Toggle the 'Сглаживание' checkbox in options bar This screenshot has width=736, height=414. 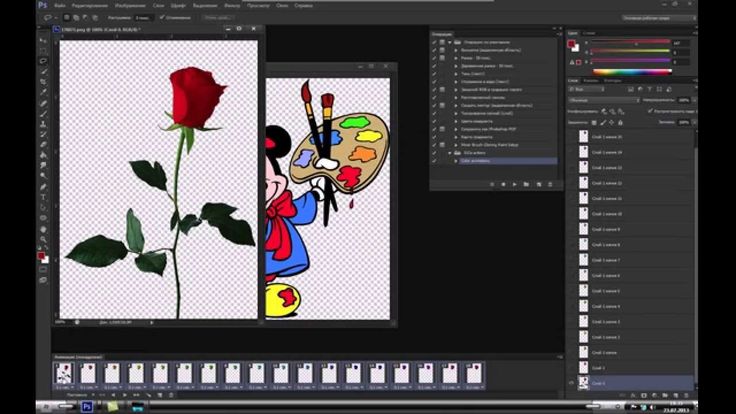[x=164, y=17]
